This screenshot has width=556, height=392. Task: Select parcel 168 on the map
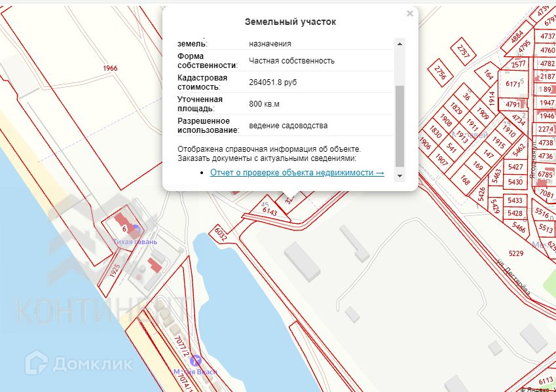point(465,180)
